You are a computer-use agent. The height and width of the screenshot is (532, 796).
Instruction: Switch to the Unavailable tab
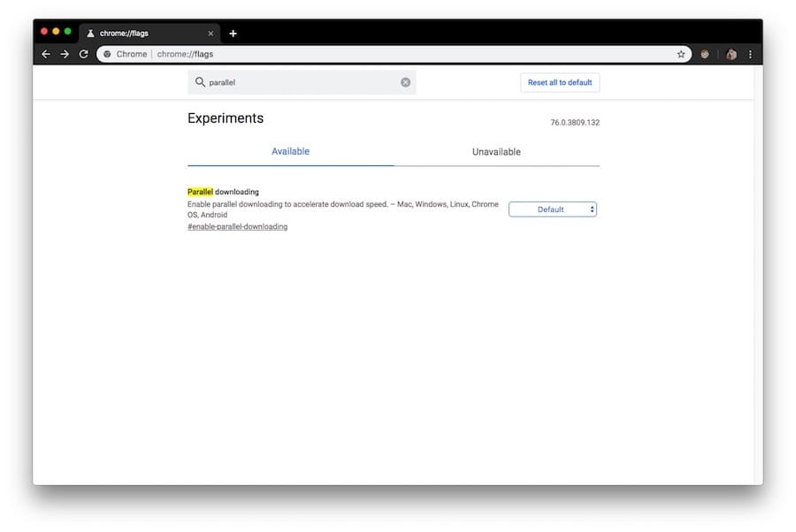[496, 152]
